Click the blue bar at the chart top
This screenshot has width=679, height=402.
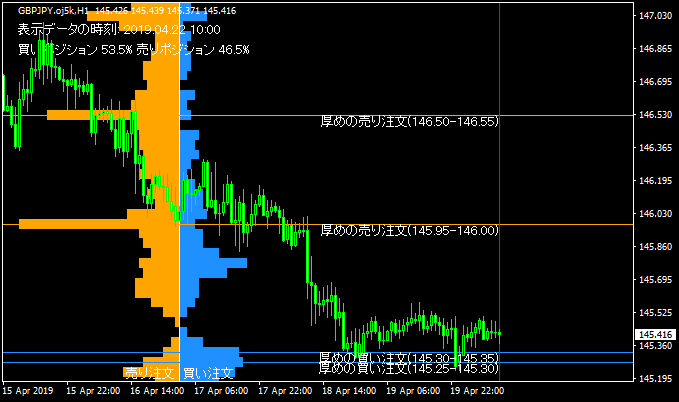click(x=193, y=16)
